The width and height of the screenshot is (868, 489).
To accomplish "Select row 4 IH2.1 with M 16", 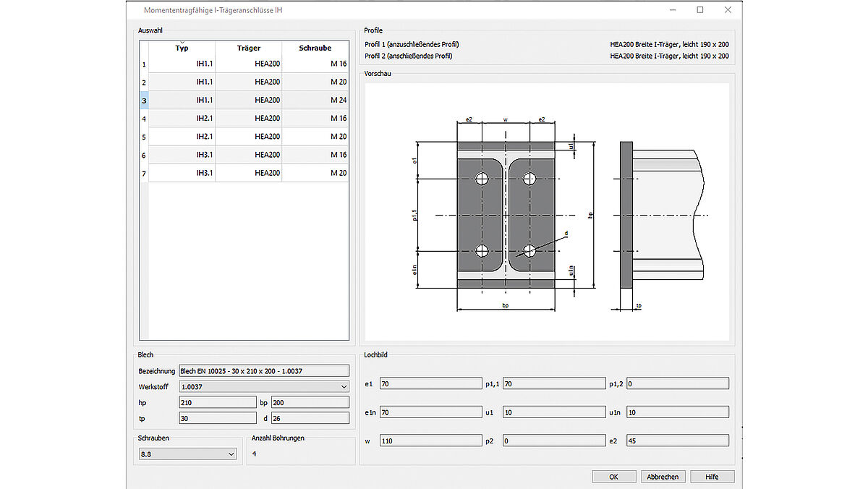I will (x=248, y=118).
